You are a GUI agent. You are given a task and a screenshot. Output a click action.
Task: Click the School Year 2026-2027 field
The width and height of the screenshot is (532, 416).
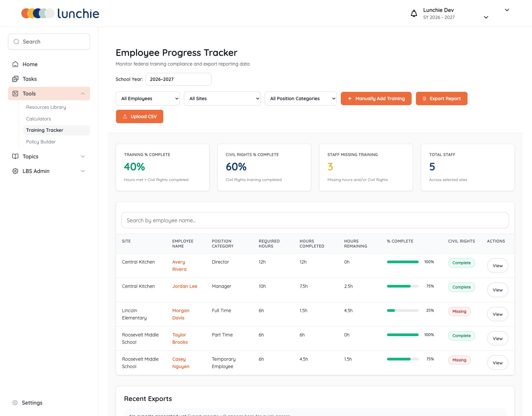coord(179,79)
